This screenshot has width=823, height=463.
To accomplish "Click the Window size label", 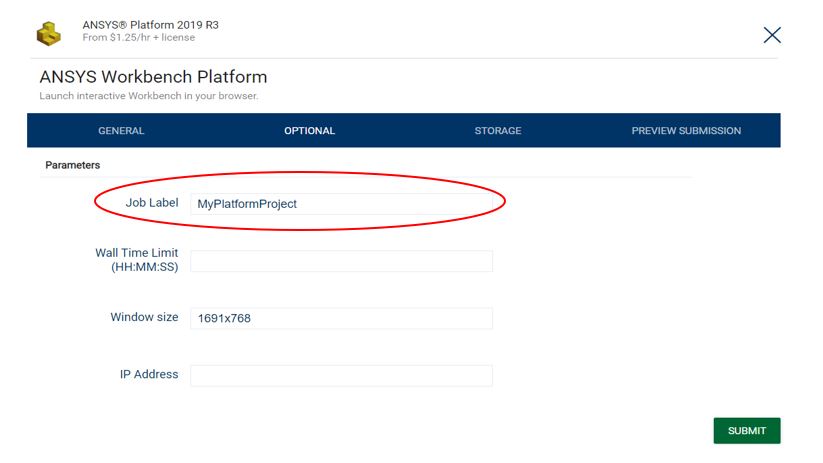I will point(144,317).
